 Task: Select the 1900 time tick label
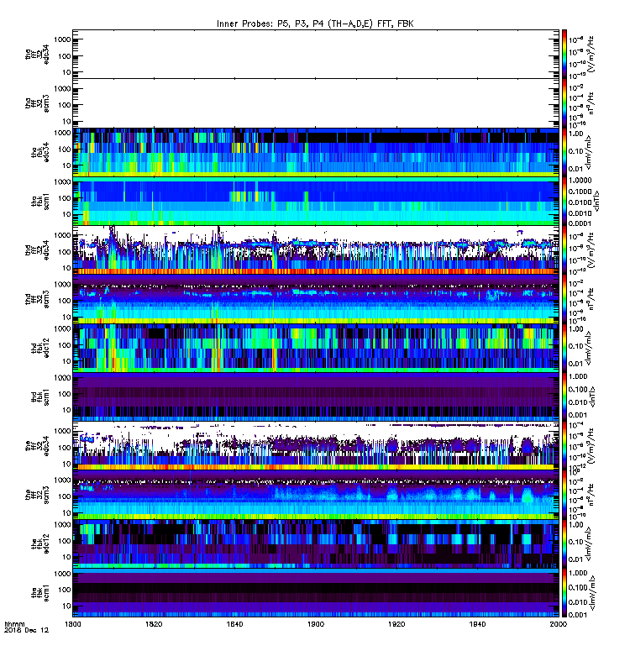pyautogui.click(x=316, y=624)
